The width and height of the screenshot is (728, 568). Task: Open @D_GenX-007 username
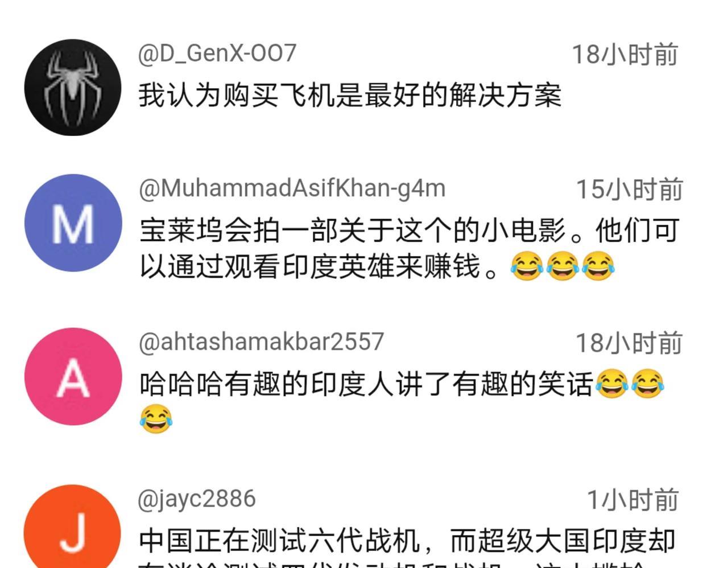(217, 53)
